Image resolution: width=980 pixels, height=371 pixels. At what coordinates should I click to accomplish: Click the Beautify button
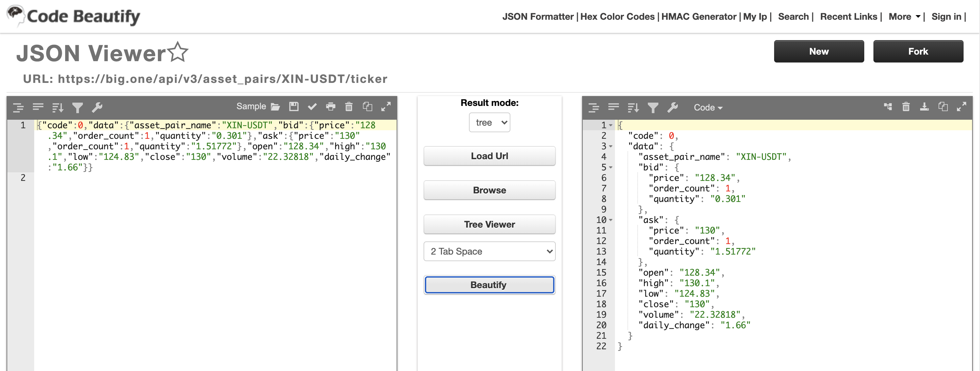tap(489, 284)
